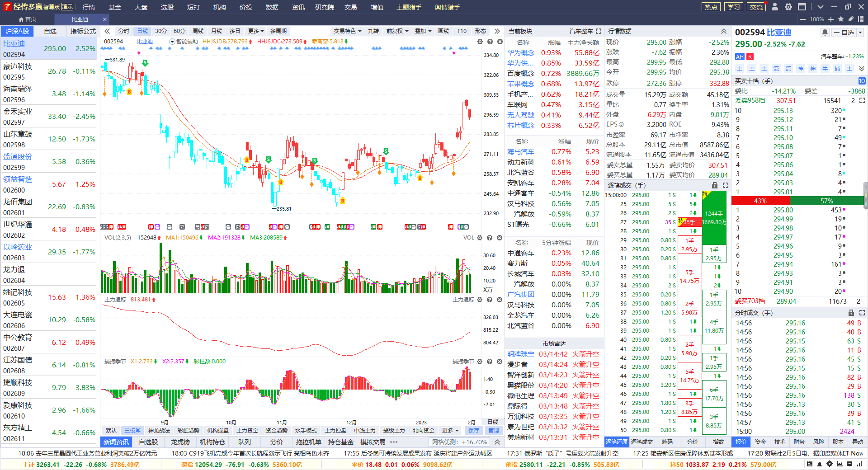Open the 更多 indicator templates dropdown
The height and width of the screenshot is (470, 868).
pyautogui.click(x=451, y=431)
